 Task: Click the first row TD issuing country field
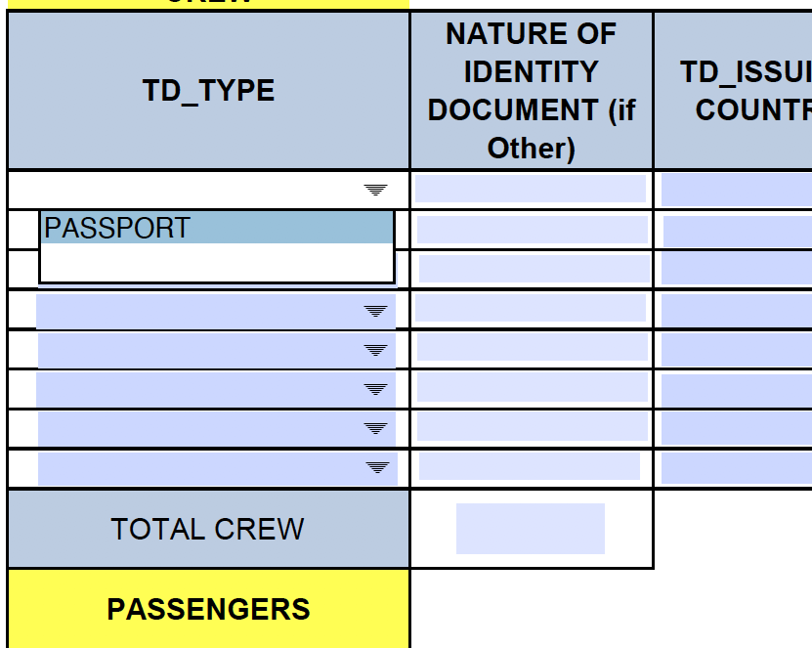735,190
